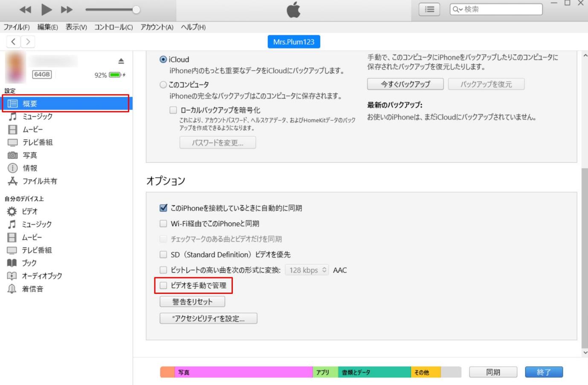Open the list view icon button
The height and width of the screenshot is (385, 588).
pos(429,9)
